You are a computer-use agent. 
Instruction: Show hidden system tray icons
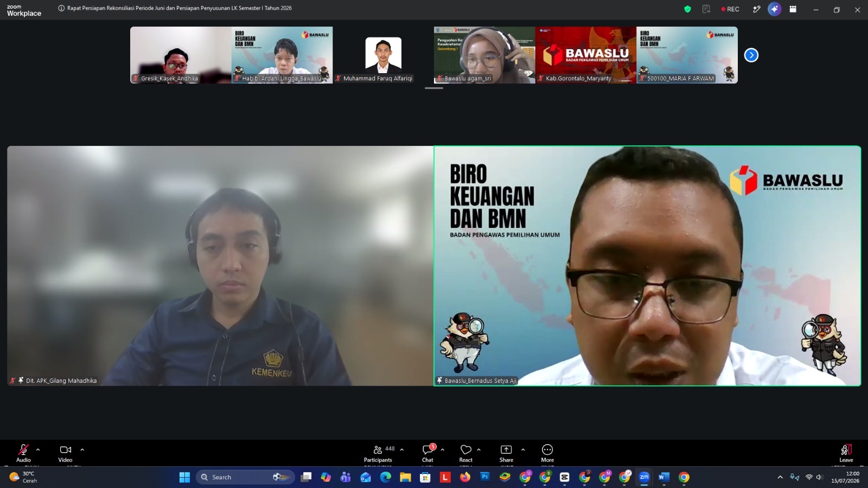(x=780, y=477)
